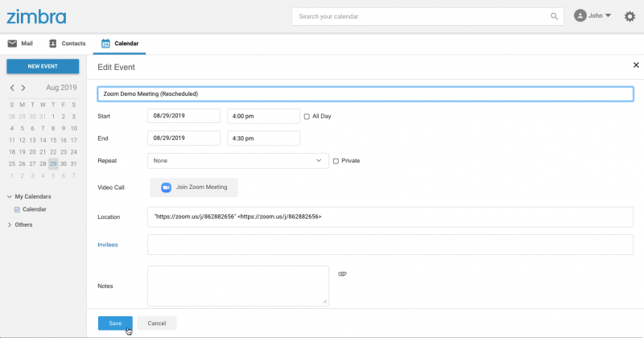The height and width of the screenshot is (338, 644).
Task: Select August 20 in mini calendar
Action: [x=32, y=152]
